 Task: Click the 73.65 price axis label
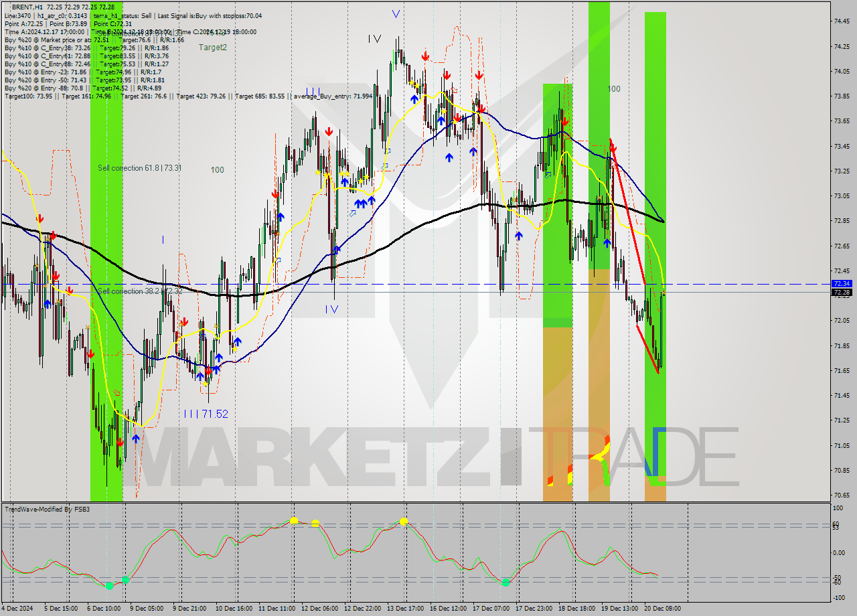coord(842,121)
